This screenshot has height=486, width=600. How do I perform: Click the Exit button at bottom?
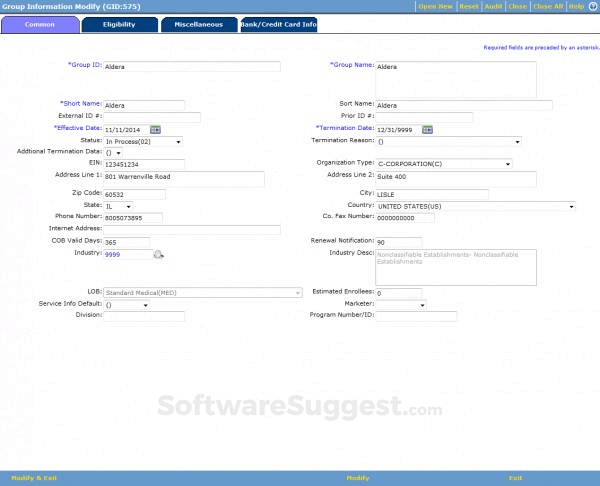pos(515,478)
